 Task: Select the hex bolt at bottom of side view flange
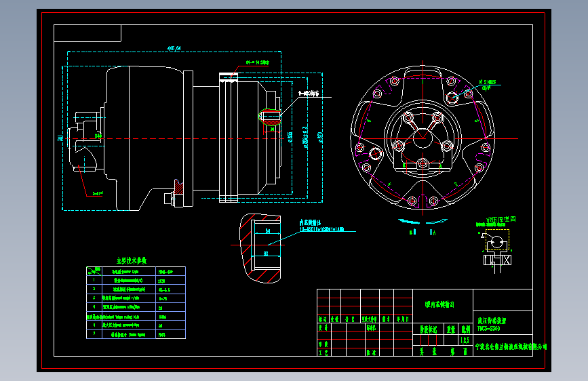(x=170, y=199)
